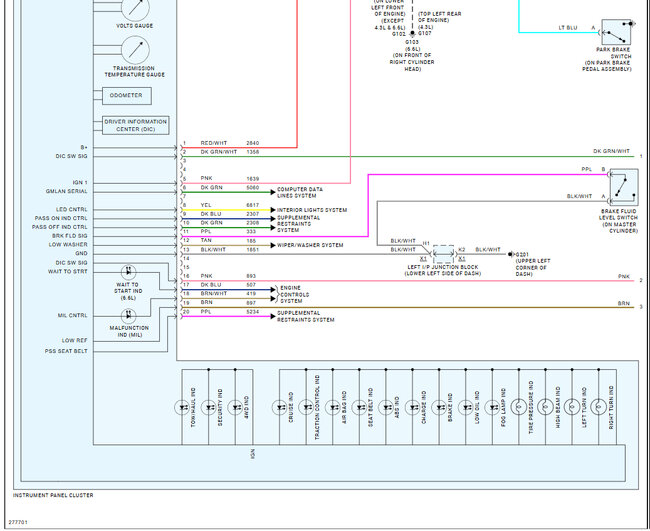Click the Wiper/Washer System reference label
Screen dimensions: 650x531
click(x=310, y=244)
